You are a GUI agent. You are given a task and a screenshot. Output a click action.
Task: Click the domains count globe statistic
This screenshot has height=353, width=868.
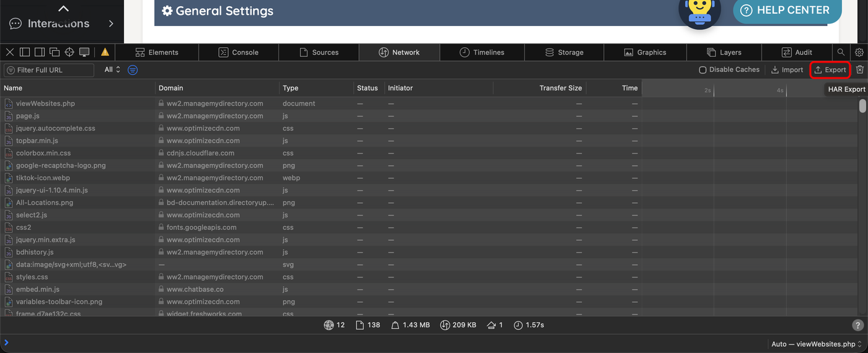[x=334, y=325]
